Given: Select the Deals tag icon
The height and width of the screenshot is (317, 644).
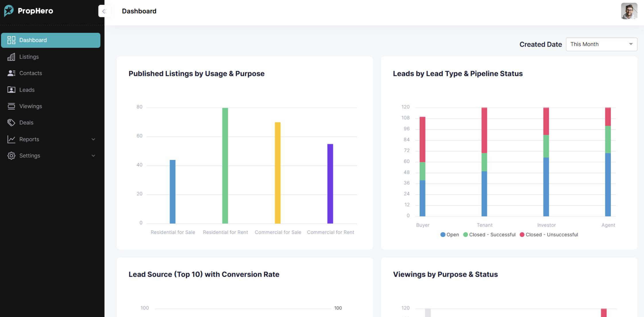Looking at the screenshot, I should pos(11,122).
